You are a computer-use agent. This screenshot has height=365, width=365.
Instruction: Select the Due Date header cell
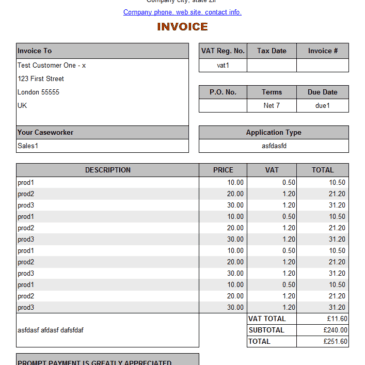point(323,92)
